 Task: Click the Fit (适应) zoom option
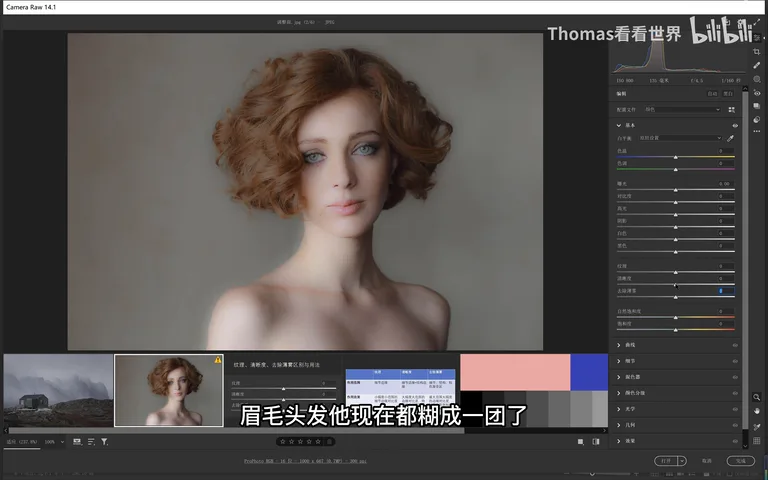[x=22, y=442]
